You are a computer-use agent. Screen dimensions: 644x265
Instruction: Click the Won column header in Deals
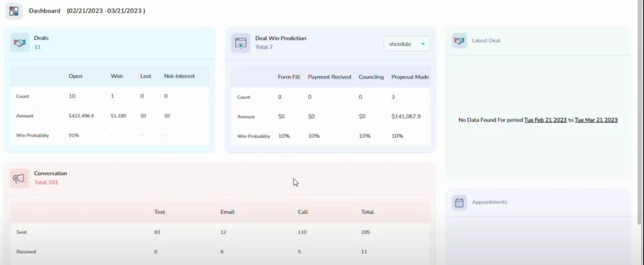point(116,76)
